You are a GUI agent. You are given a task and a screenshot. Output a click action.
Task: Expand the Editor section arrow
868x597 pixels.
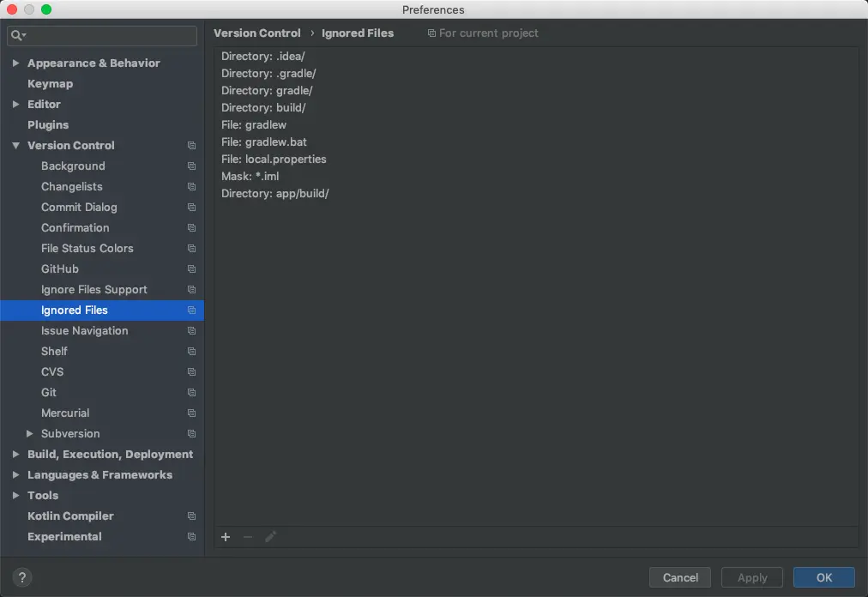(16, 104)
